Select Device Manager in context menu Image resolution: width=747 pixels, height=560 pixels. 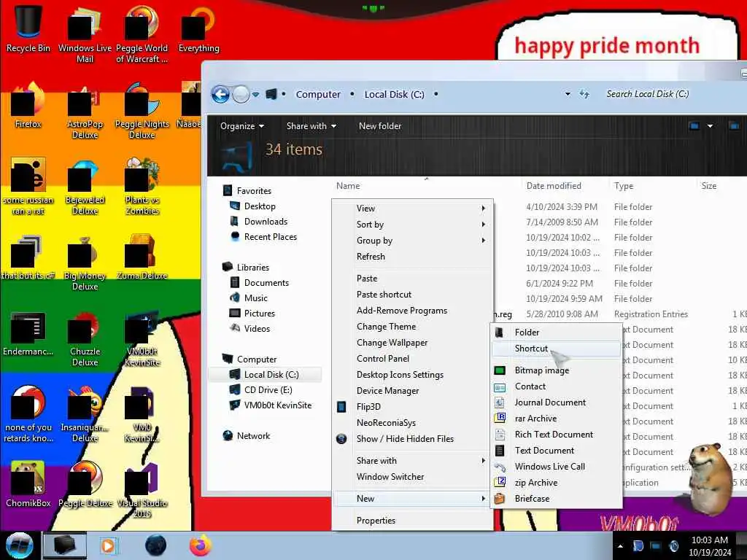412,391
